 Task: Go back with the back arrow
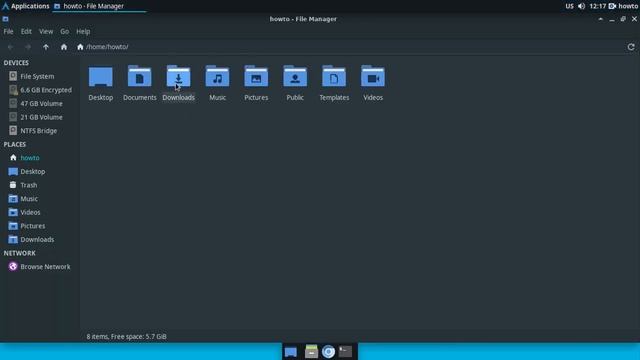[x=11, y=47]
